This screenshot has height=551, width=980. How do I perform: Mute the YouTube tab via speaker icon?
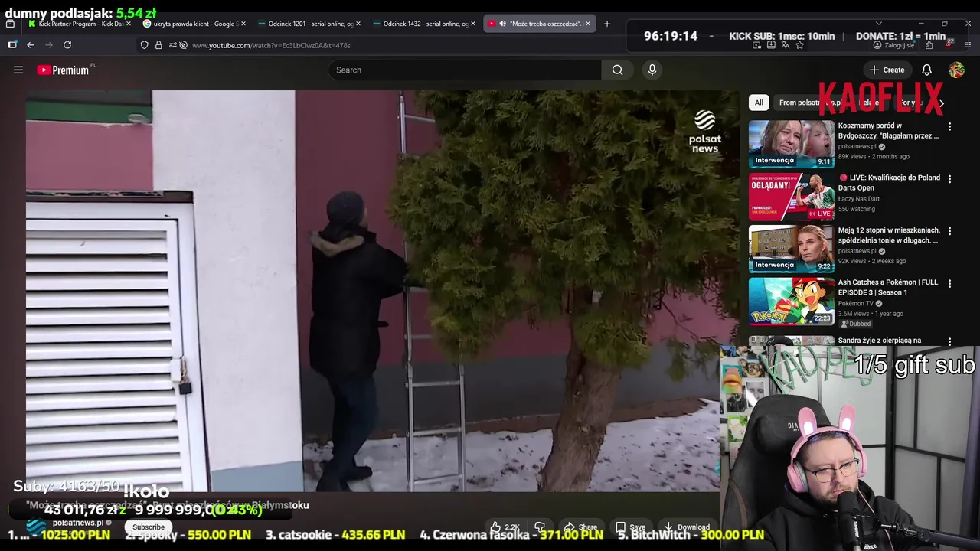click(502, 24)
